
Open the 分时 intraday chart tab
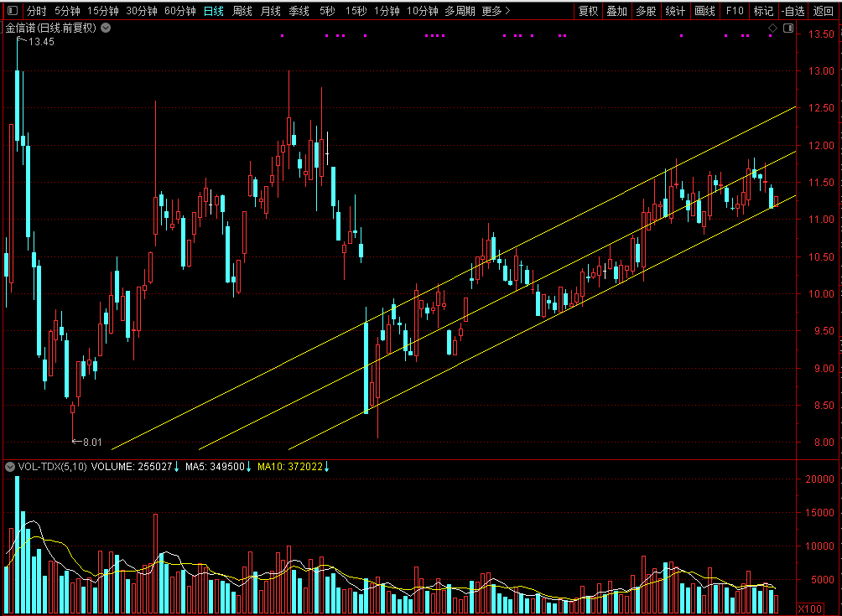coord(37,11)
